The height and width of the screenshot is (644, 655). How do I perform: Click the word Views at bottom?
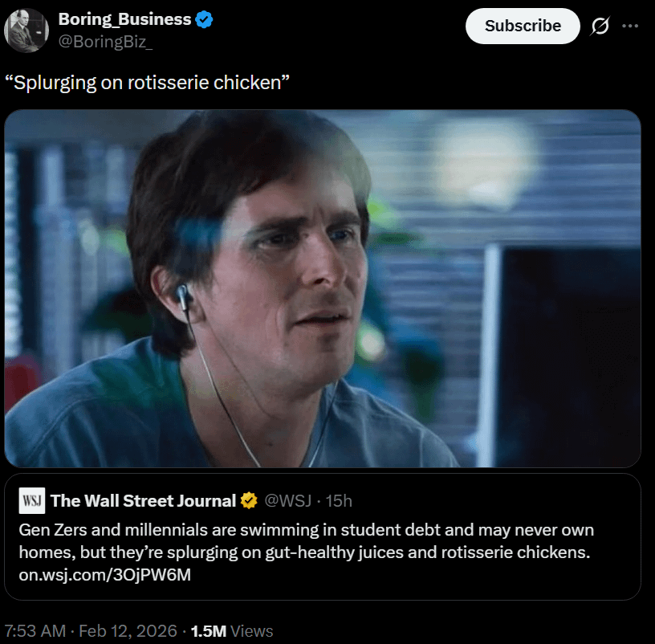click(251, 631)
